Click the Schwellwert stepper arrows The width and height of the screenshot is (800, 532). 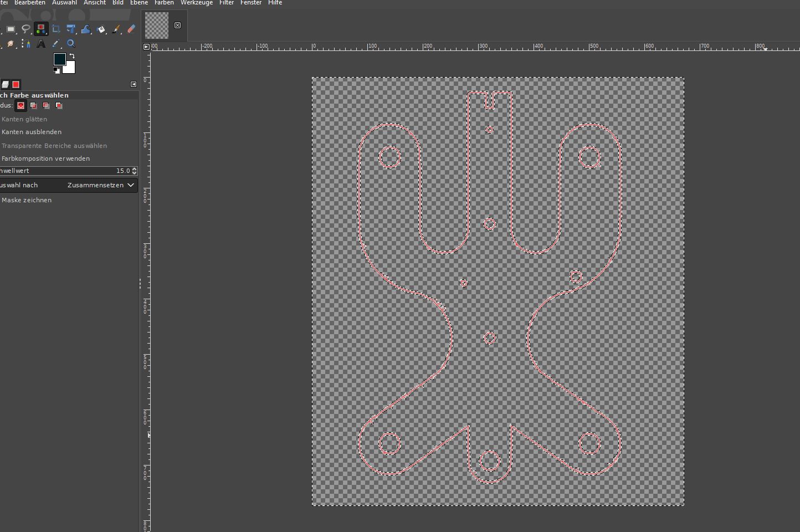[134, 171]
